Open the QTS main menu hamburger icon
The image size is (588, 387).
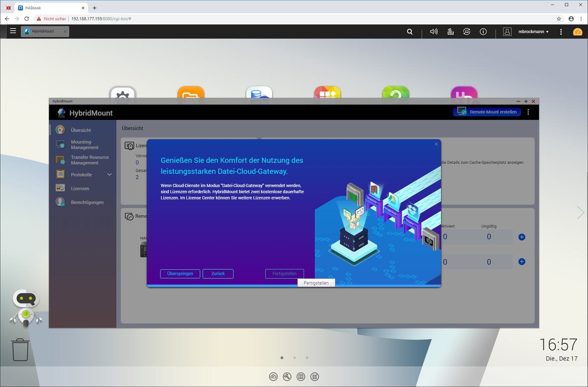pyautogui.click(x=13, y=31)
